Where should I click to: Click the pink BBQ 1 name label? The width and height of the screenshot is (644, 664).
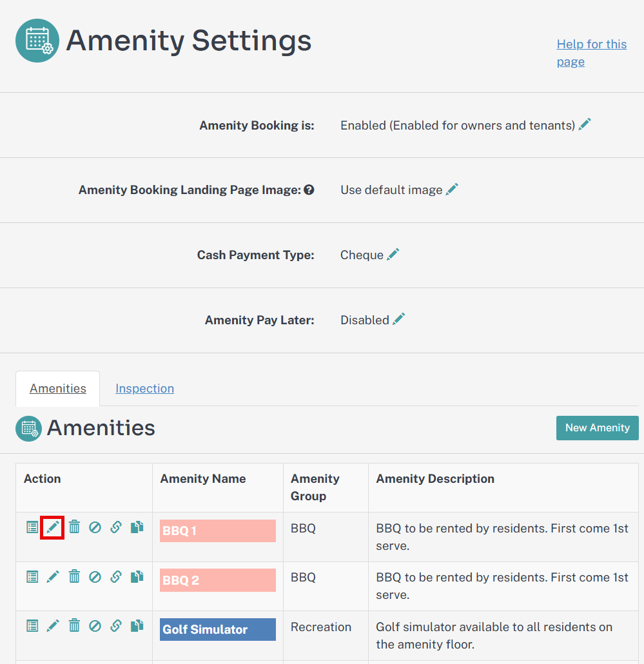point(218,531)
